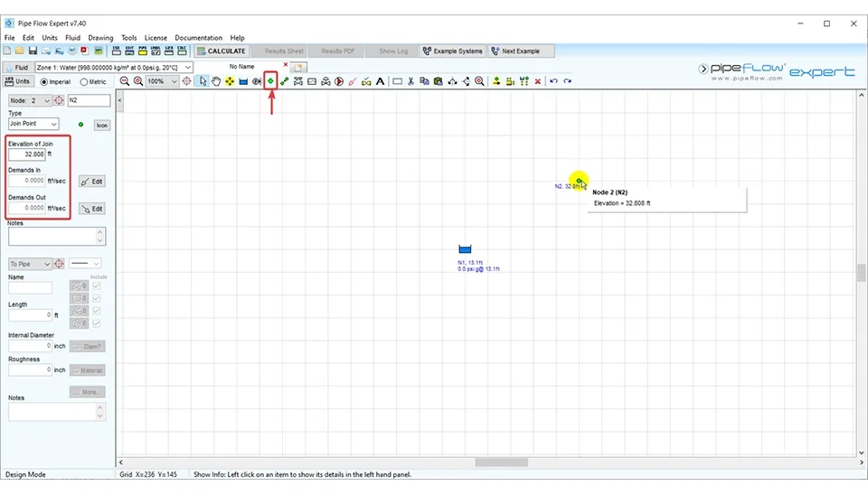Screen dimensions: 868x495
Task: Select the Add Join Point node tool
Action: [270, 81]
